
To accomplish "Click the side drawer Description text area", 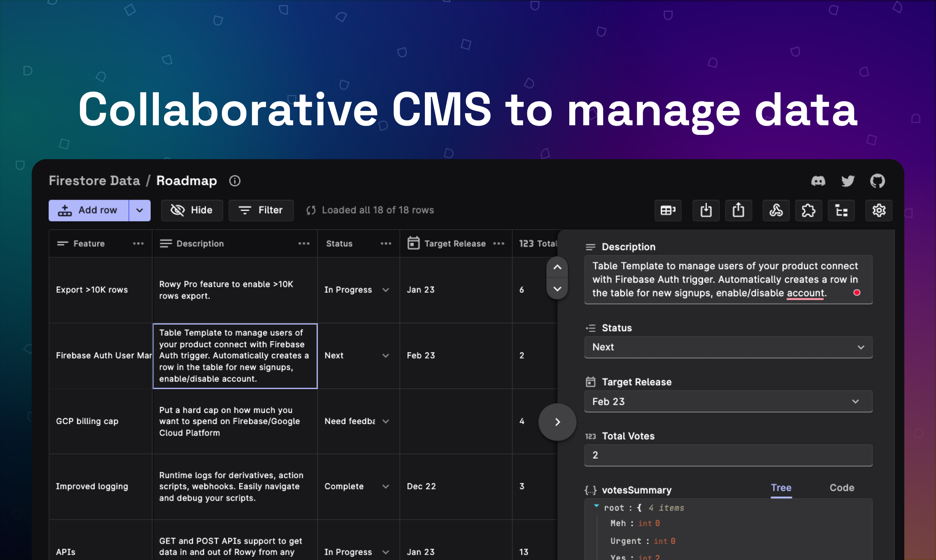I will pos(728,280).
